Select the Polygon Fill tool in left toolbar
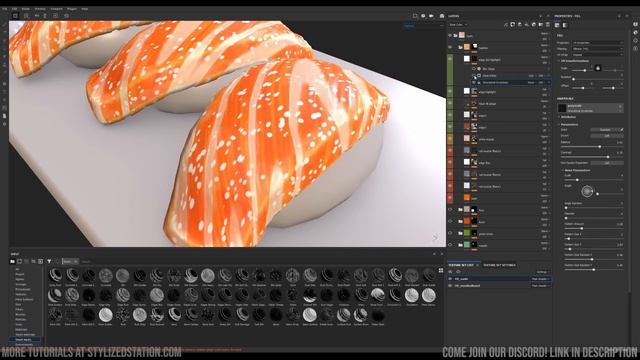 pos(4,49)
